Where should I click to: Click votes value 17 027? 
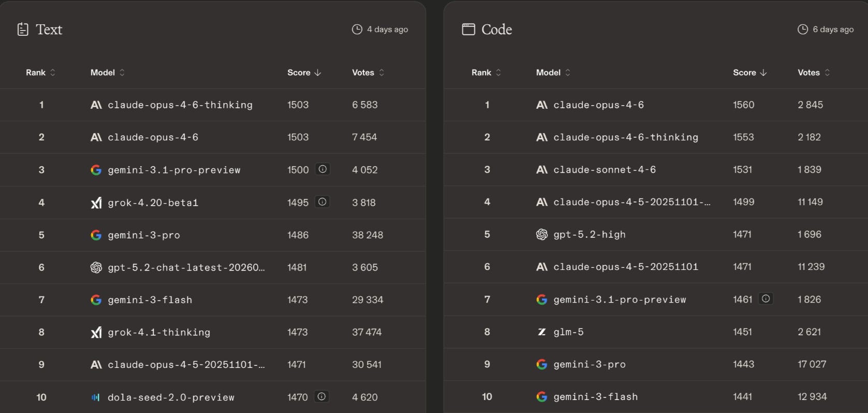click(x=812, y=364)
